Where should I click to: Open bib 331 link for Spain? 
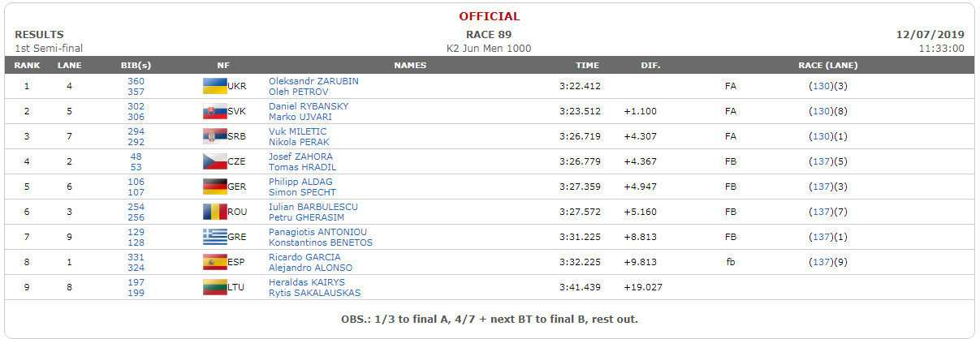coord(136,257)
